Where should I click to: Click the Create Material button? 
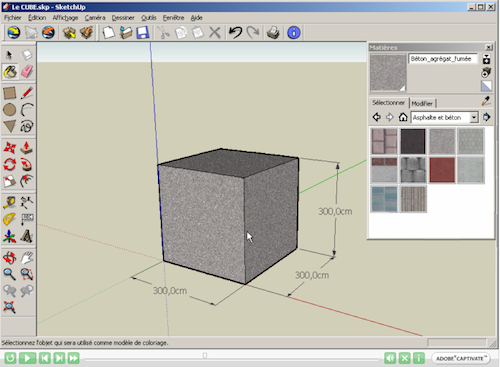click(x=487, y=72)
